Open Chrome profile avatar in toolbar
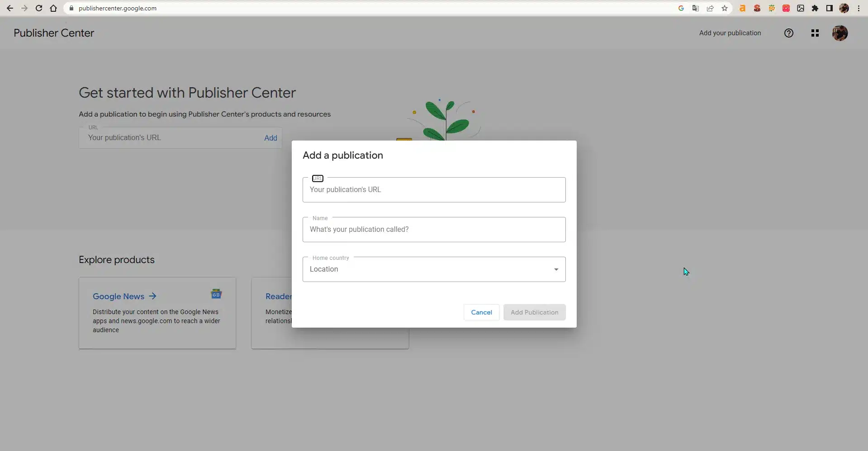This screenshot has height=451, width=868. coord(844,8)
